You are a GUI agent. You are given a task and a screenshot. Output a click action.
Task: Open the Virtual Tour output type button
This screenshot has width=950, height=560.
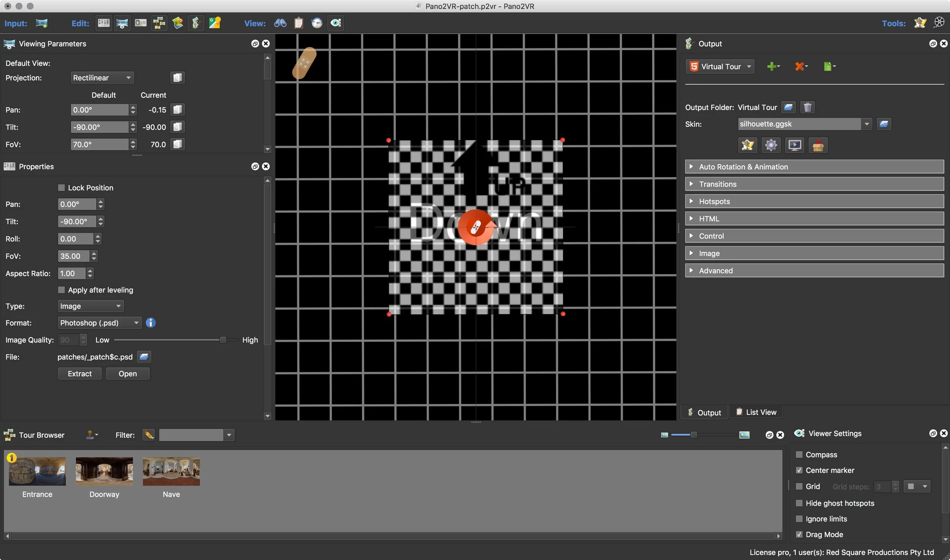coord(720,66)
